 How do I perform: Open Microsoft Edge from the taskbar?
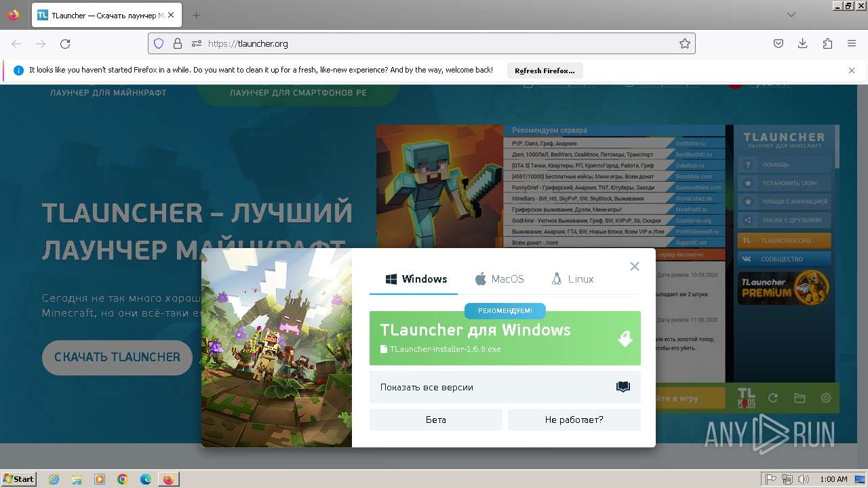[146, 479]
